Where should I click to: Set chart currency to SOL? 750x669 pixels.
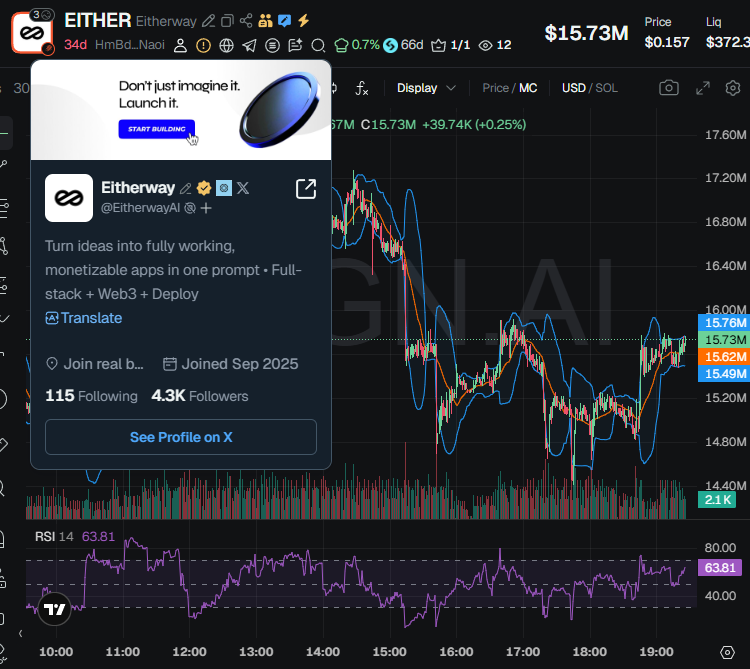pyautogui.click(x=606, y=88)
